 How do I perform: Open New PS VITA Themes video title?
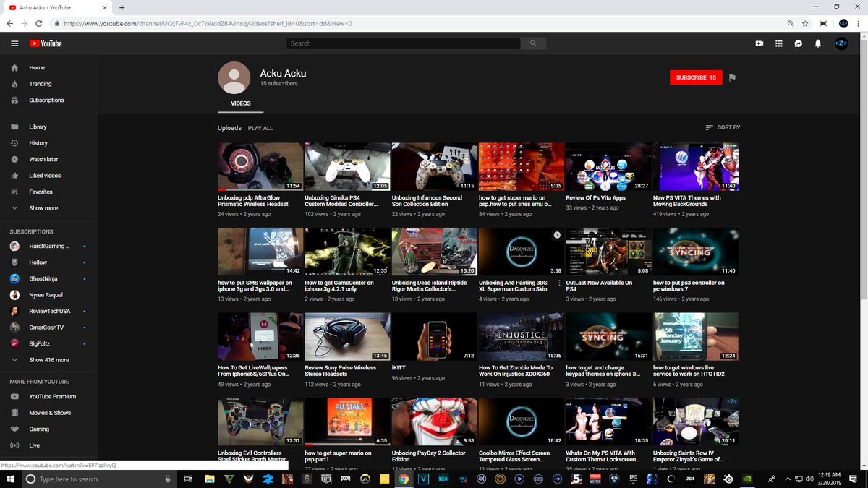click(687, 201)
